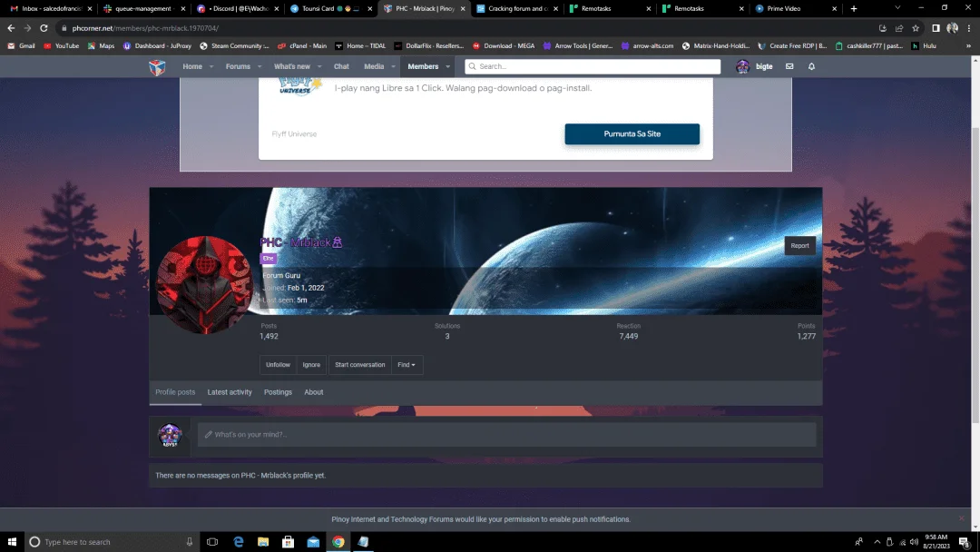Open the Hulu bookmark
The width and height of the screenshot is (980, 552).
[x=924, y=45]
